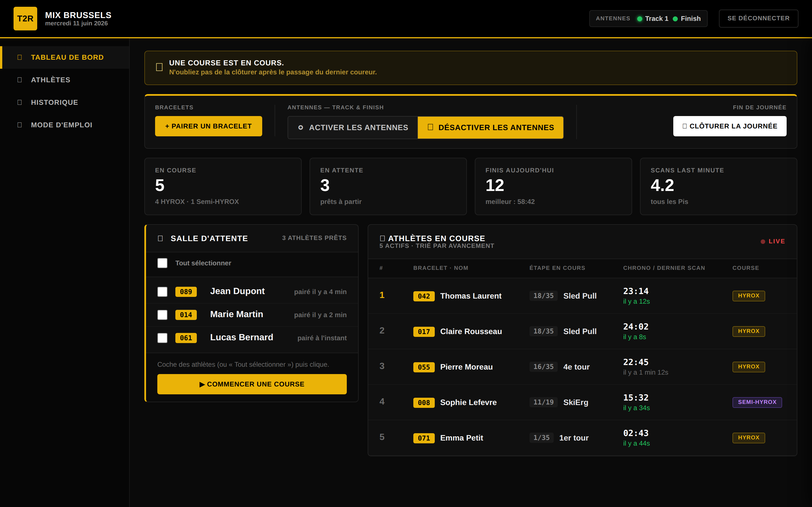Screen dimensions: 812x507
Task: Click the Historique sidebar icon
Action: coord(19,102)
